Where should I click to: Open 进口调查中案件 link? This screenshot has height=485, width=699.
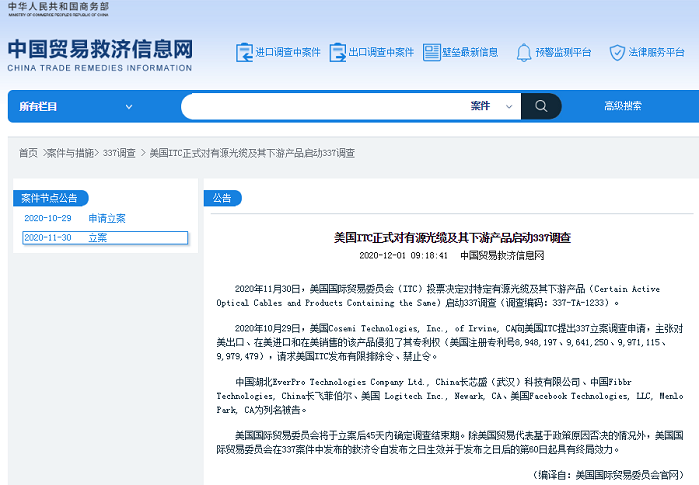tap(288, 53)
